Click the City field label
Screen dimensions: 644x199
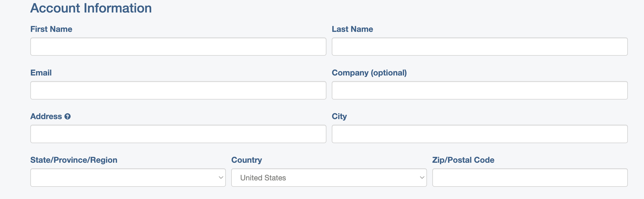click(339, 117)
